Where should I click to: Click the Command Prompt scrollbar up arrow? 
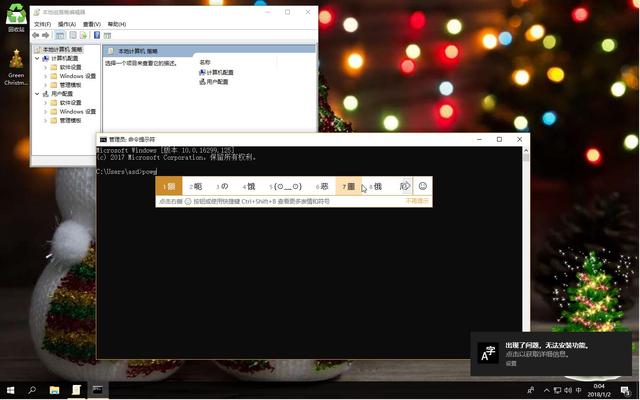click(x=526, y=151)
